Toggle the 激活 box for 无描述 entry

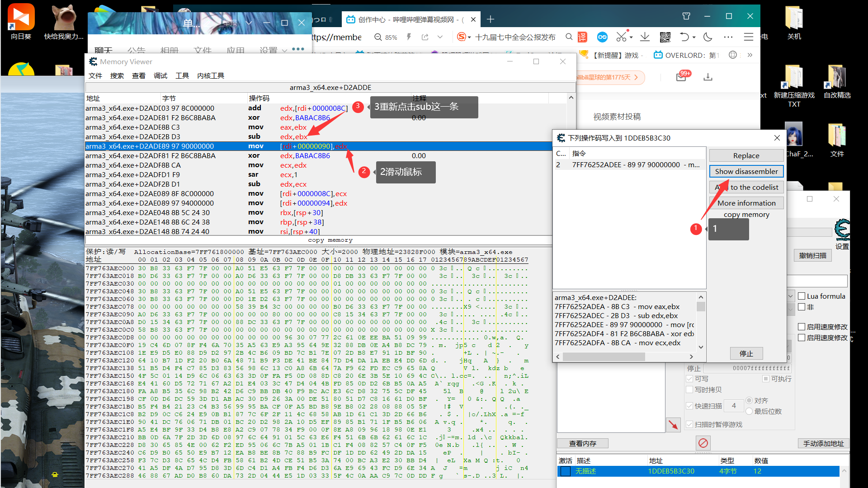566,471
